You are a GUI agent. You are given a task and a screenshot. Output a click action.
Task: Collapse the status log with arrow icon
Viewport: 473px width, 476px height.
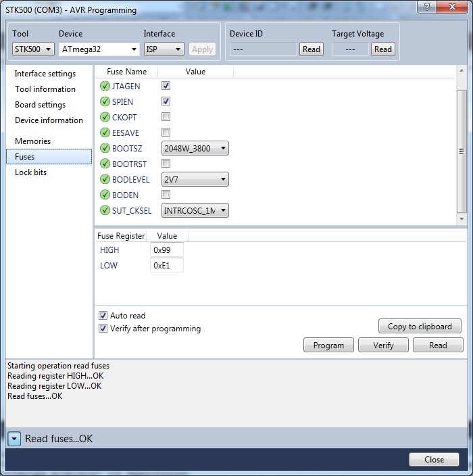coord(14,439)
